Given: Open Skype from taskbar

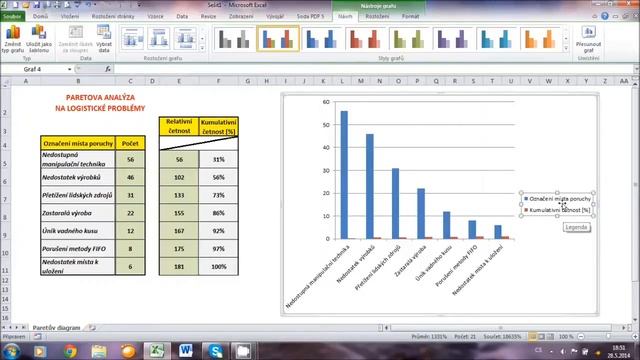Looking at the screenshot, I should click(215, 351).
